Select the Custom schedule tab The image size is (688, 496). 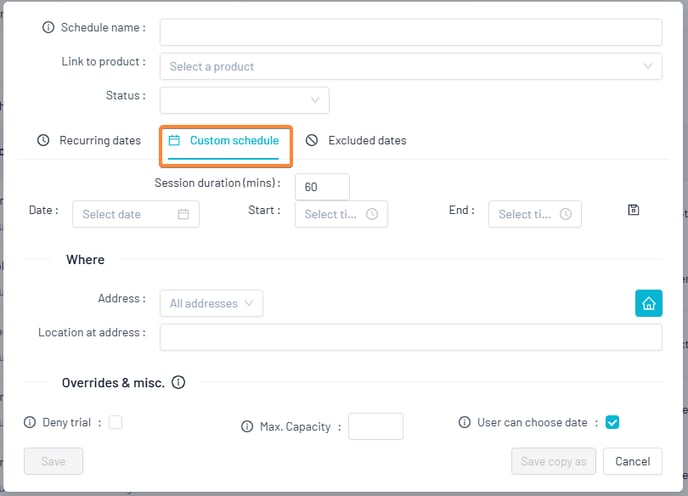224,140
